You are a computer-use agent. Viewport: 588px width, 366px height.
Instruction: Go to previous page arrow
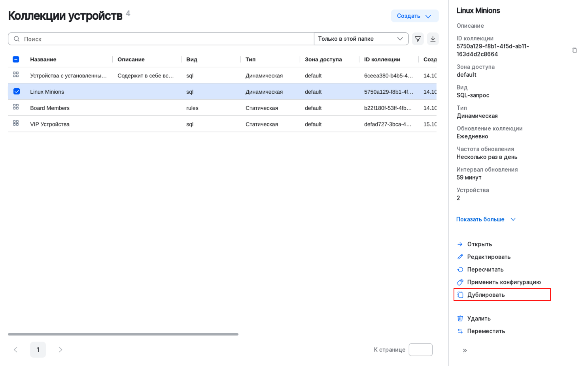16,350
